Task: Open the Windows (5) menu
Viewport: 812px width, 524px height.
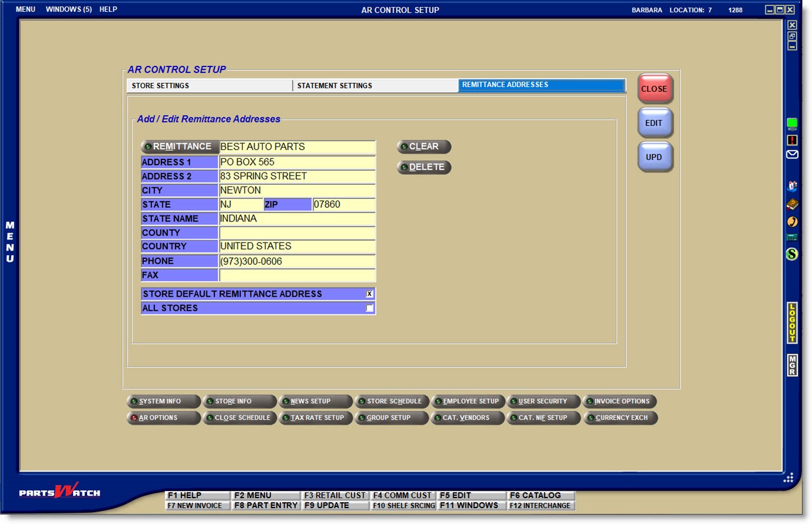Action: pos(68,9)
